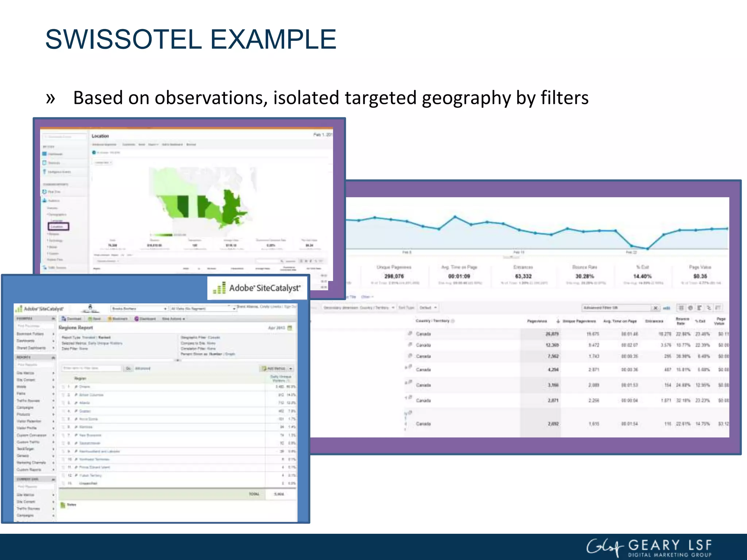The image size is (747, 560).
Task: Click the breakdown icon beside British Columbia row
Action: coord(76,395)
